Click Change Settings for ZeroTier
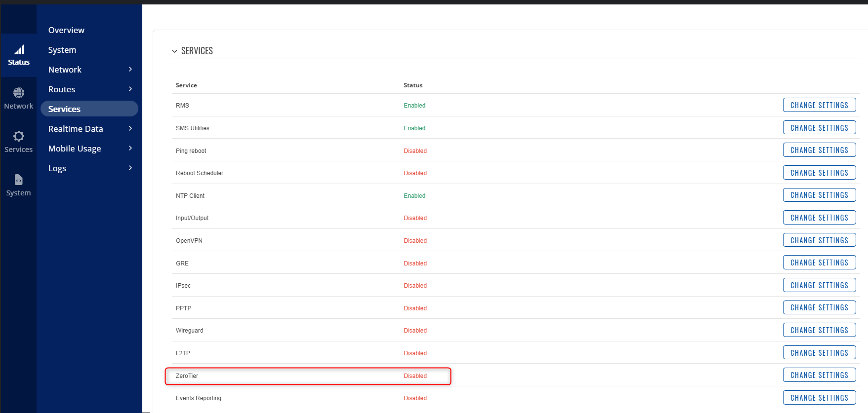Image resolution: width=868 pixels, height=413 pixels. pos(819,375)
